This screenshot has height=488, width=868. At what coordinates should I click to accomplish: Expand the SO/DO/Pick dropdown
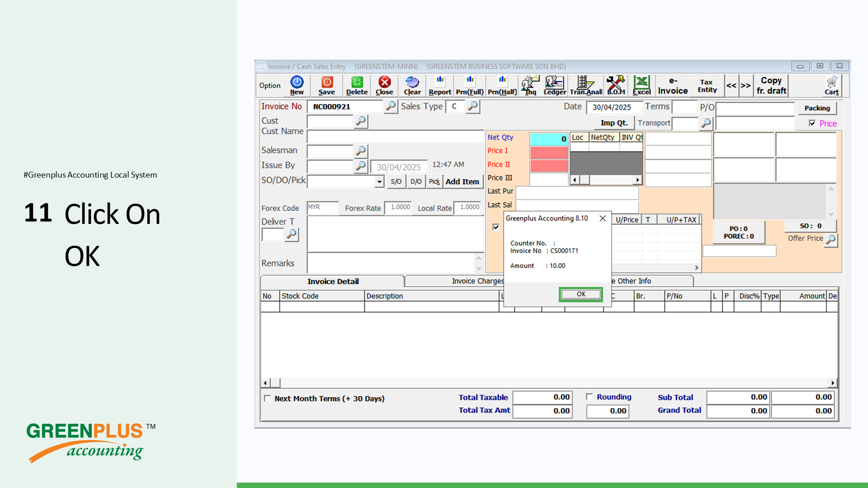coord(379,182)
